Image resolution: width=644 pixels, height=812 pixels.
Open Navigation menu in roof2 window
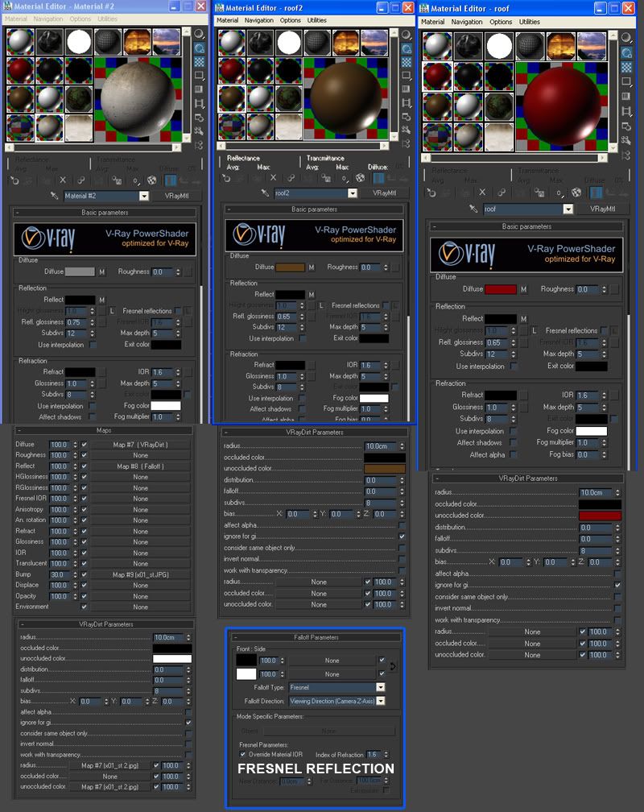[259, 20]
